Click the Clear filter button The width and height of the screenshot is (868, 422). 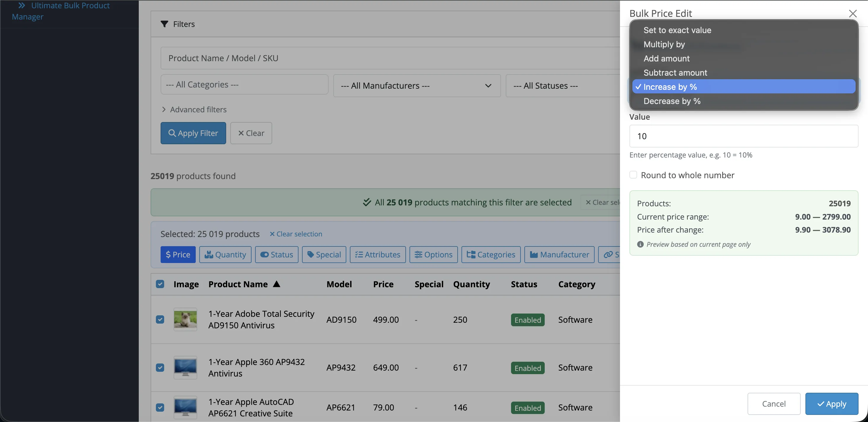tap(251, 133)
